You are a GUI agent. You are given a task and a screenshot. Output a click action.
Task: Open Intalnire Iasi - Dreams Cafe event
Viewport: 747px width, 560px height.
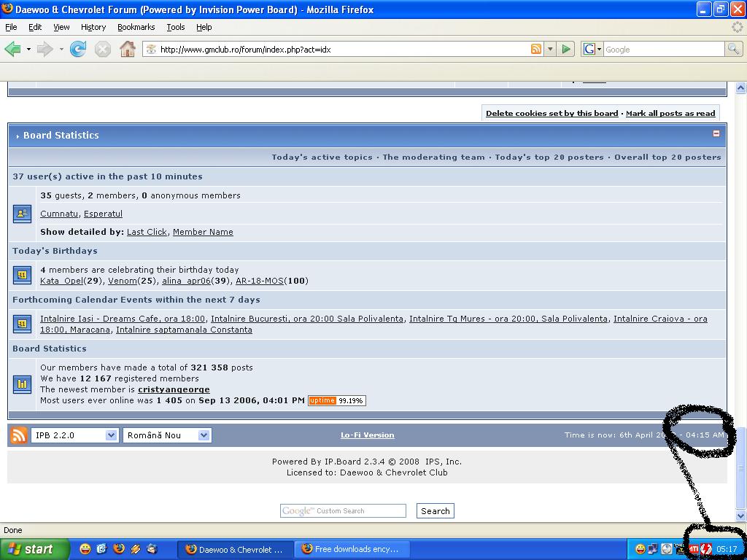pos(123,319)
